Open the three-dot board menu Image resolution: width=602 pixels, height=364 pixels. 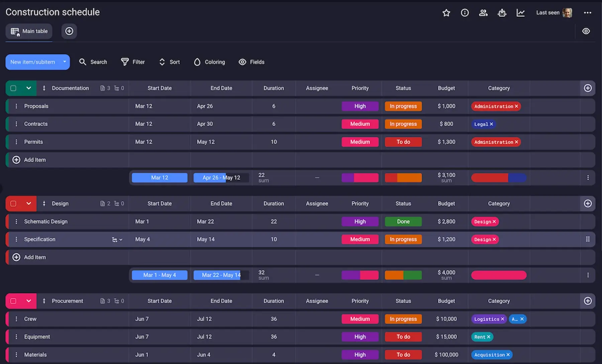point(588,13)
